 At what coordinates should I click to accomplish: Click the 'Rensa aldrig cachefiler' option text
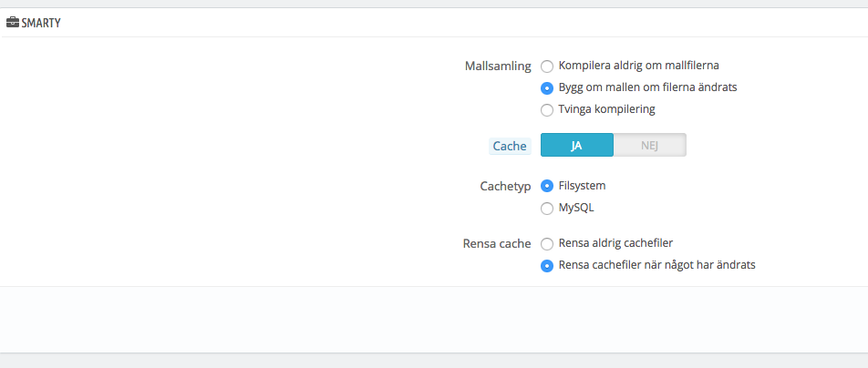point(615,243)
